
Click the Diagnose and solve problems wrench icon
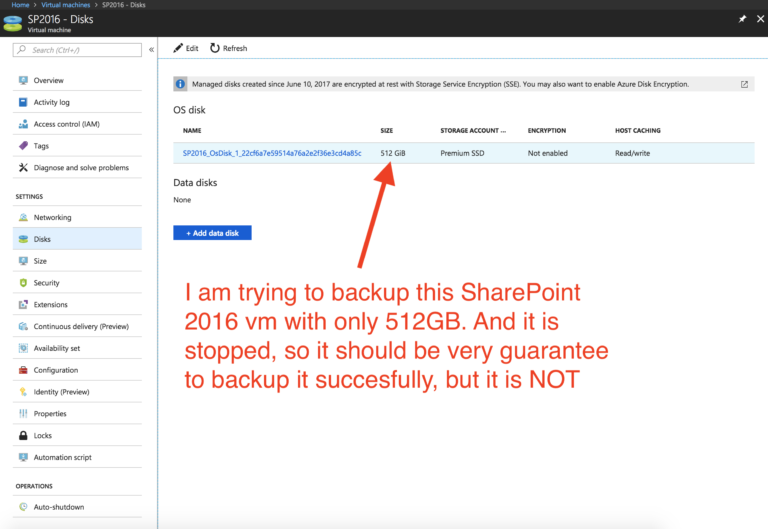tap(23, 168)
